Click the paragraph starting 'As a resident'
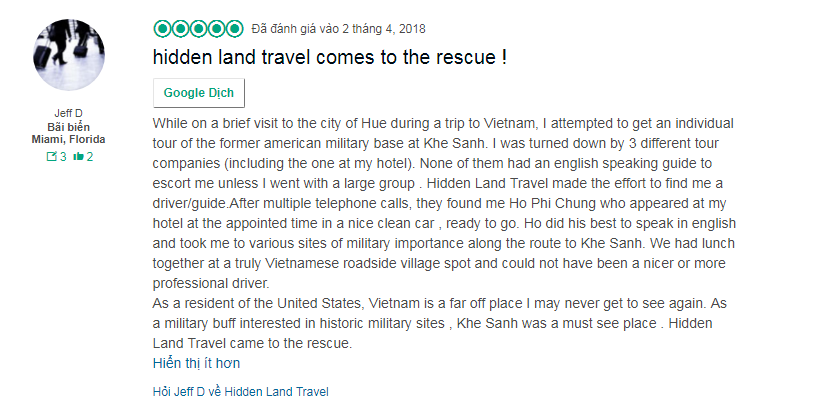This screenshot has height=405, width=829. click(440, 323)
